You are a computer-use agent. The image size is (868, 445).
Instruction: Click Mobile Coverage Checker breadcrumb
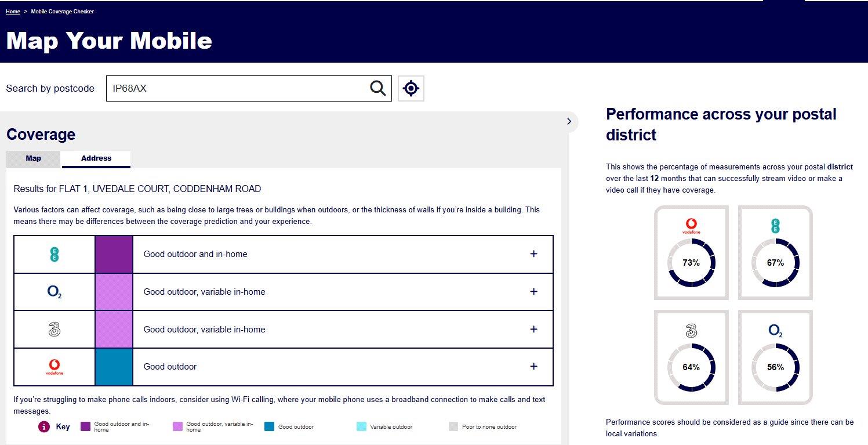click(62, 12)
